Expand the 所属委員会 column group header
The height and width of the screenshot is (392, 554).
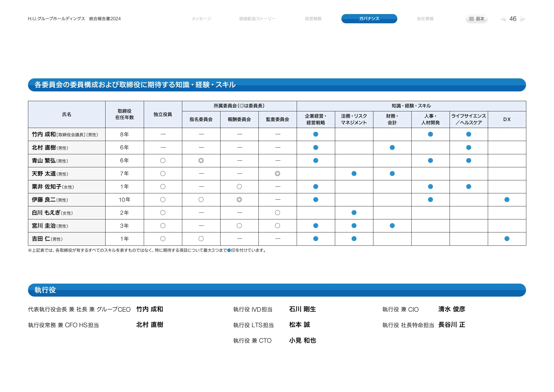click(239, 106)
